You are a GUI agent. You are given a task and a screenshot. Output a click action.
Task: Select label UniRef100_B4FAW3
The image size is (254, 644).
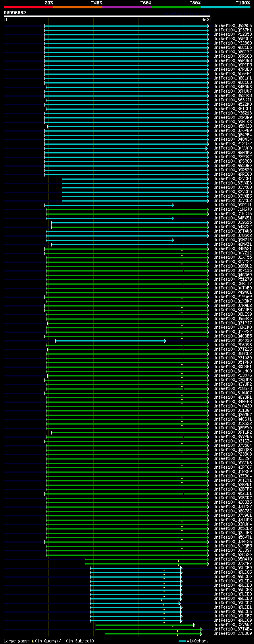pos(233,87)
